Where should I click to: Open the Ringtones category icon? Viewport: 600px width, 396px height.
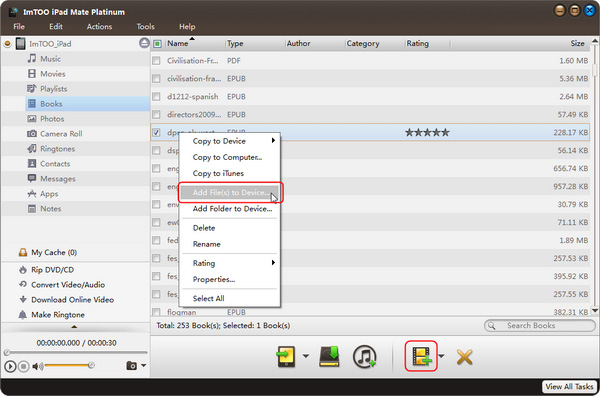point(32,148)
